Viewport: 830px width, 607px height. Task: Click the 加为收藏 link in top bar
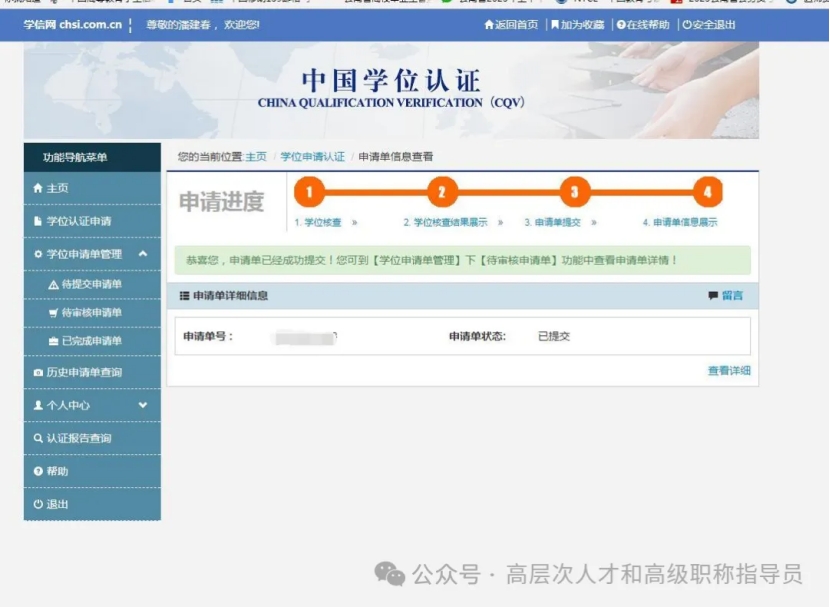click(578, 25)
